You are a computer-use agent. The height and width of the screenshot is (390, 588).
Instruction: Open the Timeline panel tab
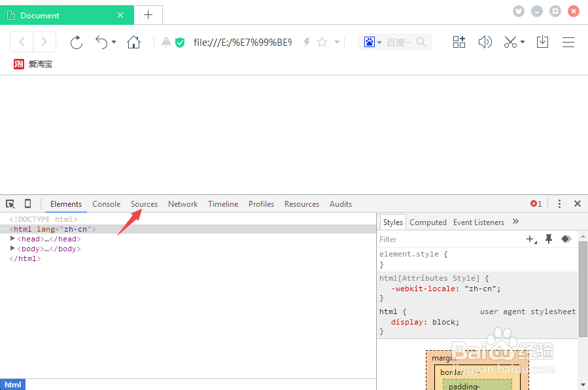pyautogui.click(x=223, y=204)
